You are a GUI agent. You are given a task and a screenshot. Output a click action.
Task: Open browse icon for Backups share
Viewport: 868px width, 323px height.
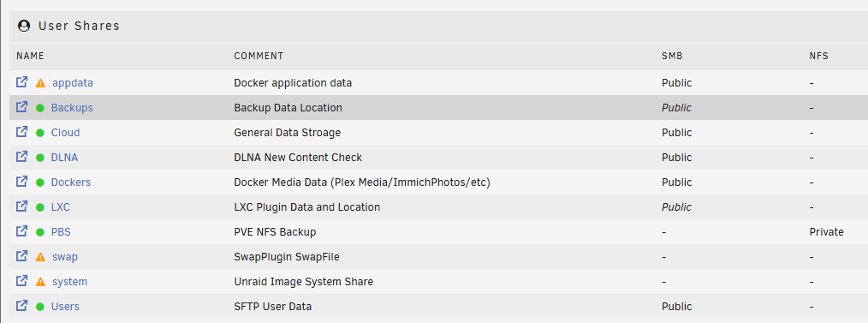pos(21,107)
